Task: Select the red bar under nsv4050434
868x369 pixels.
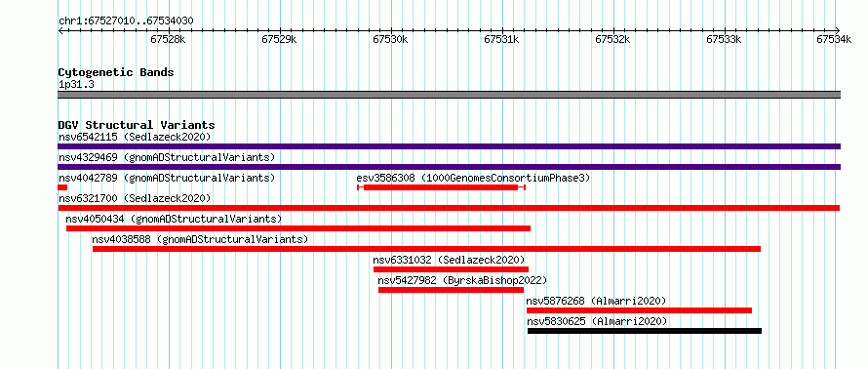Action: (x=298, y=228)
